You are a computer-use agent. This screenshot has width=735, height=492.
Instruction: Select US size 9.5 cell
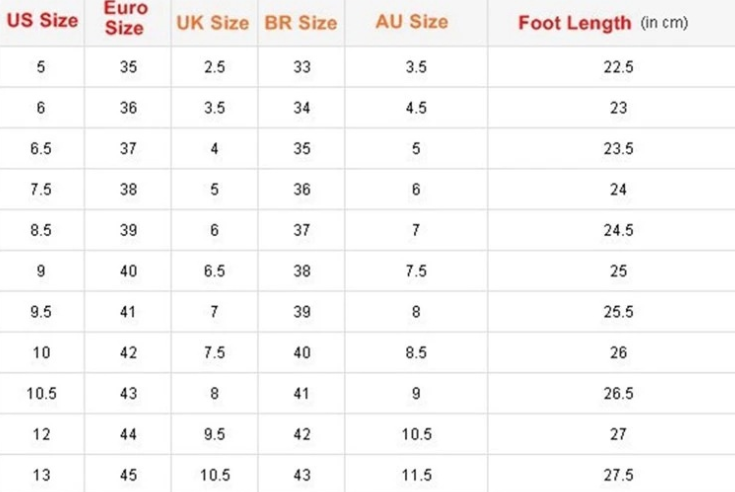[41, 312]
